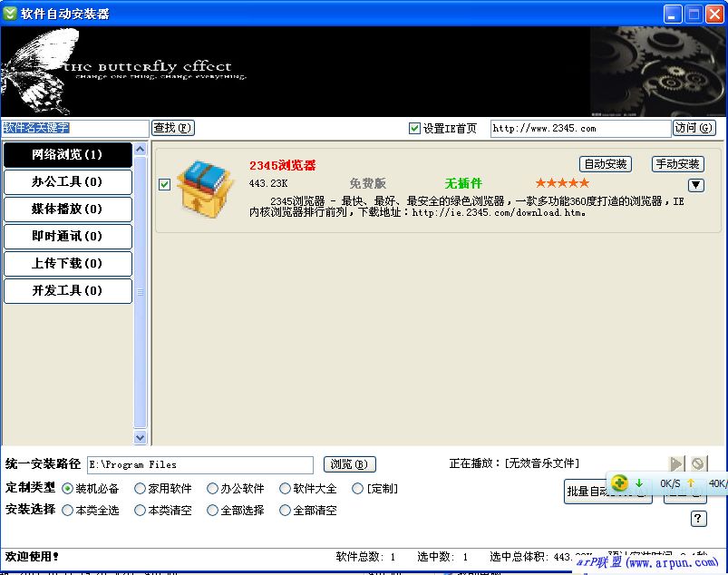
Task: Select the 开发工具 category
Action: coord(67,291)
